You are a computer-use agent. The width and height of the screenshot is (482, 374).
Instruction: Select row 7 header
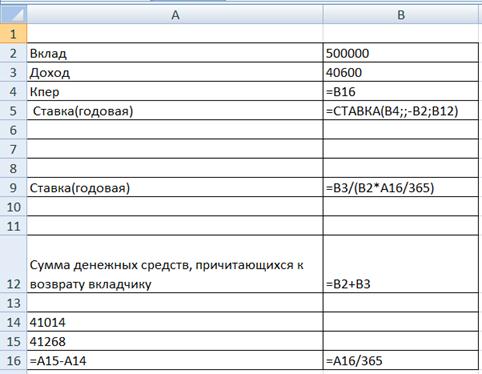(x=13, y=149)
